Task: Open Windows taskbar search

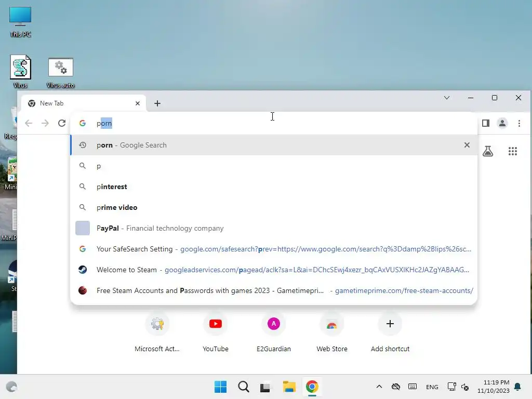Action: click(x=243, y=387)
